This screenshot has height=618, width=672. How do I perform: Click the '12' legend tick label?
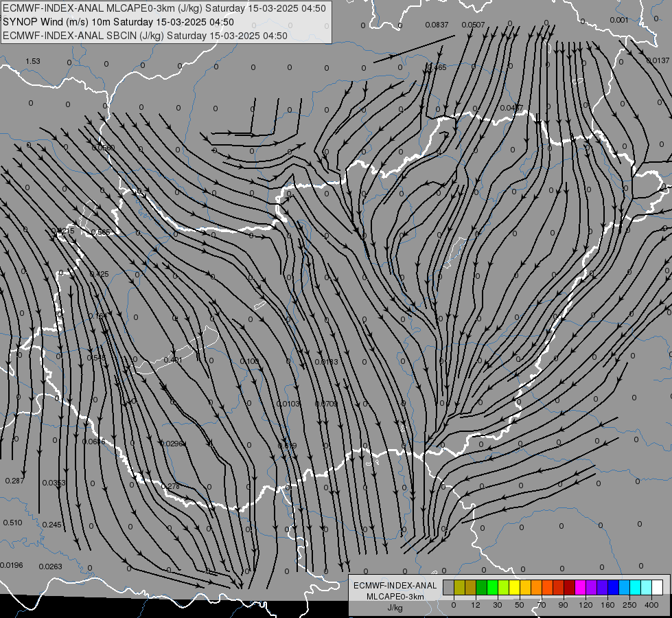point(475,605)
